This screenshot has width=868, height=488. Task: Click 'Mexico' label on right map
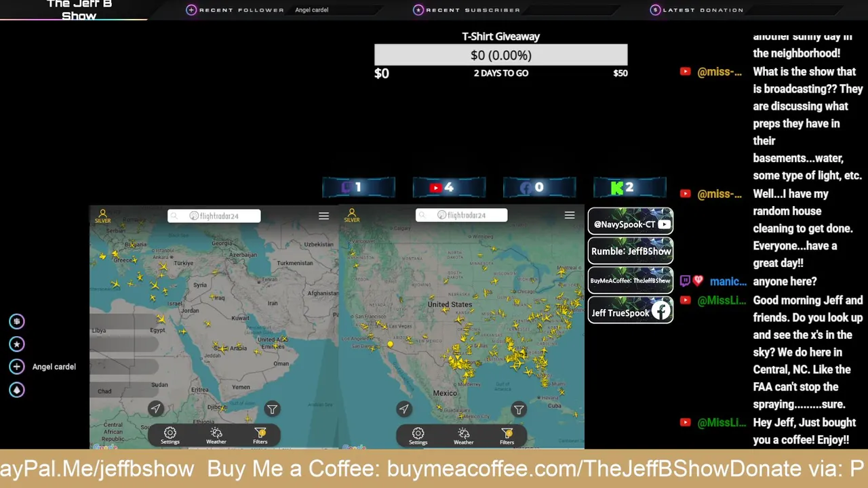pos(445,393)
